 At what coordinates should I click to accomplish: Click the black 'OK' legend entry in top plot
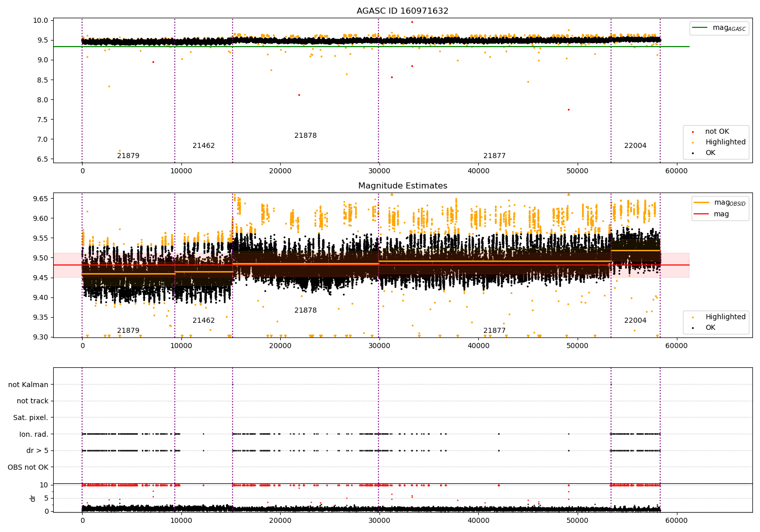click(710, 153)
